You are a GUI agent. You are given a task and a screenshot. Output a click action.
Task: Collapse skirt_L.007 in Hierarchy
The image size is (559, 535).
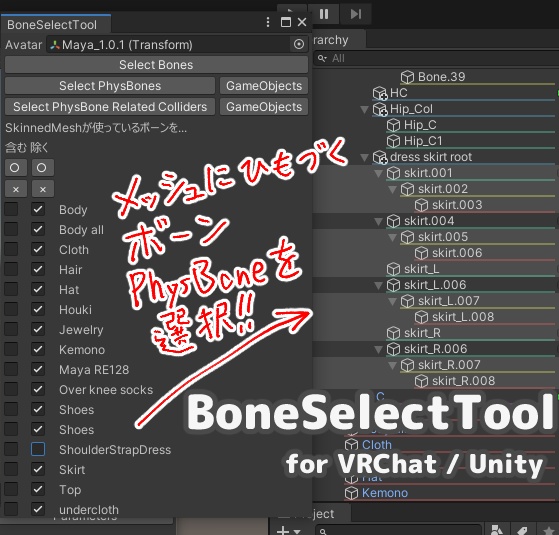[393, 301]
